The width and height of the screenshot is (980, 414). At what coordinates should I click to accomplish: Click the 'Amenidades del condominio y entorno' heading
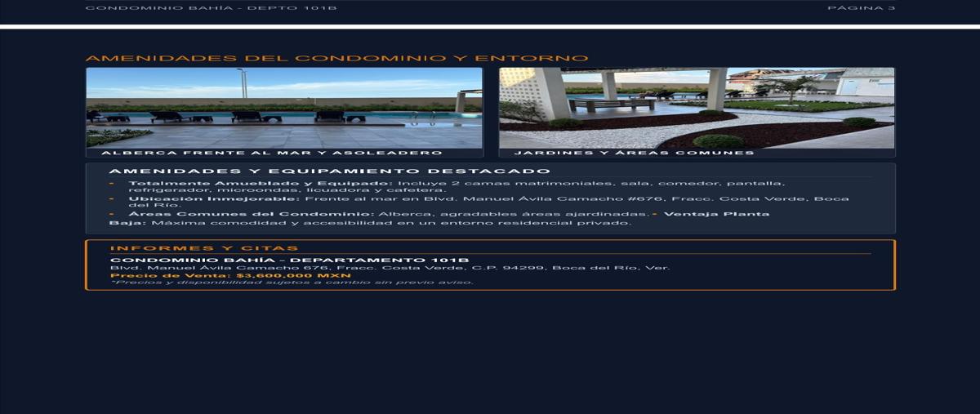coord(336,59)
